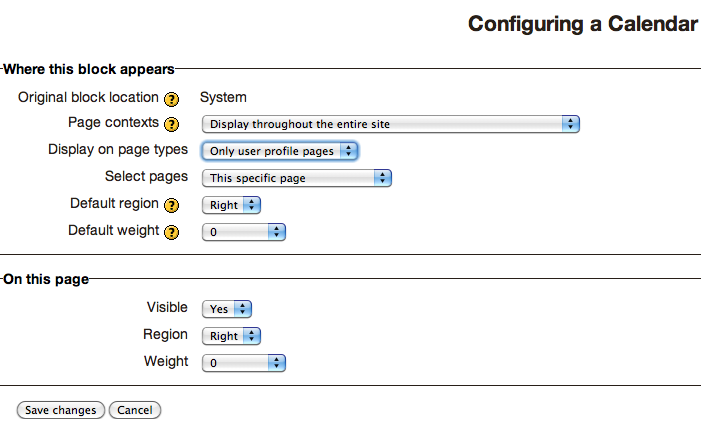Image resolution: width=701 pixels, height=447 pixels.
Task: Click the 'Select pages' field label
Action: click(146, 176)
